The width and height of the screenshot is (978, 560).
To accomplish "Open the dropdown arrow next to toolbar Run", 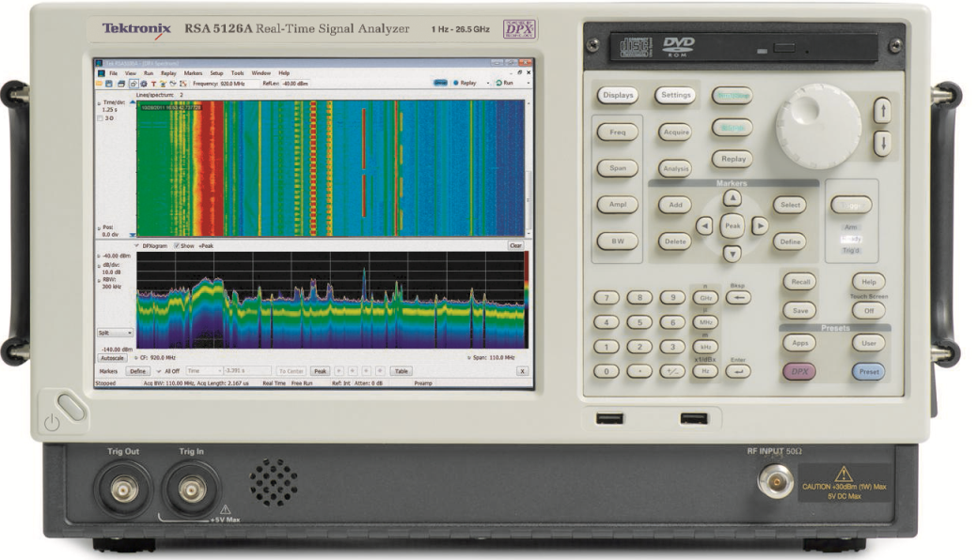I will coord(528,83).
